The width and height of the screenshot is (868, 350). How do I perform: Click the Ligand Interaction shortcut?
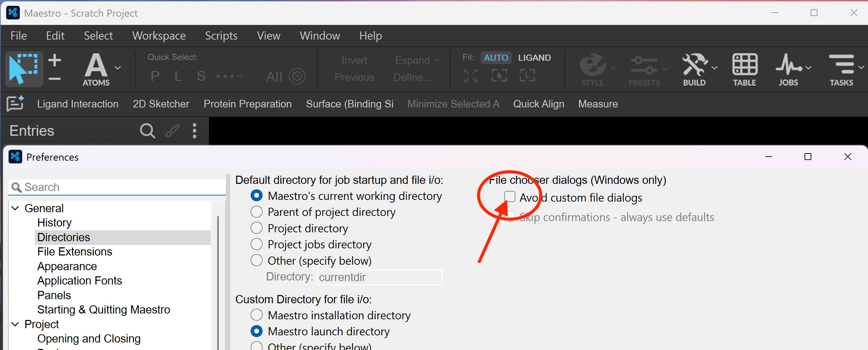78,104
